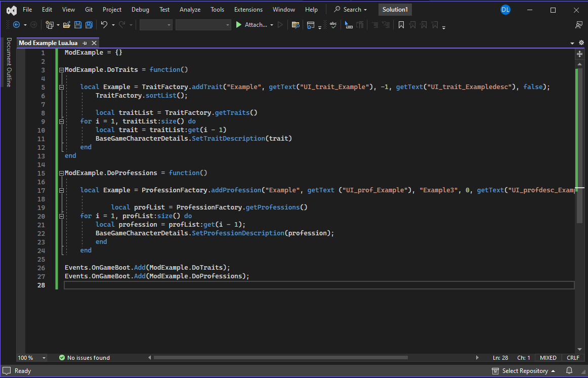Open the Attach dropdown arrow
This screenshot has width=588, height=378.
pos(272,25)
